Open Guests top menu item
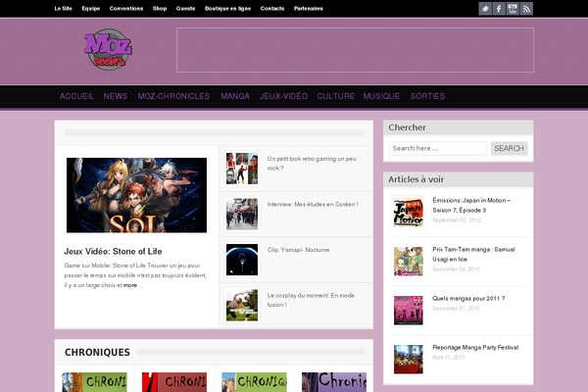Viewport: 588px width, 392px height. click(x=185, y=8)
